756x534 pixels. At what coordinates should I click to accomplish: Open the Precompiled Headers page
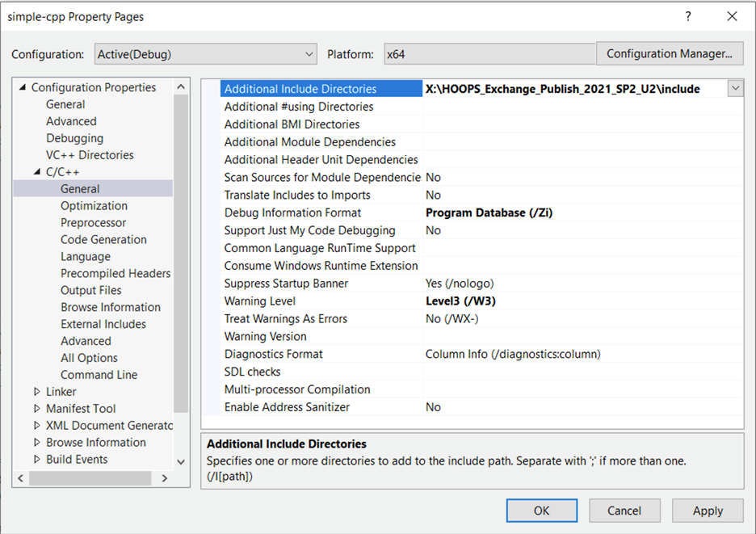115,273
